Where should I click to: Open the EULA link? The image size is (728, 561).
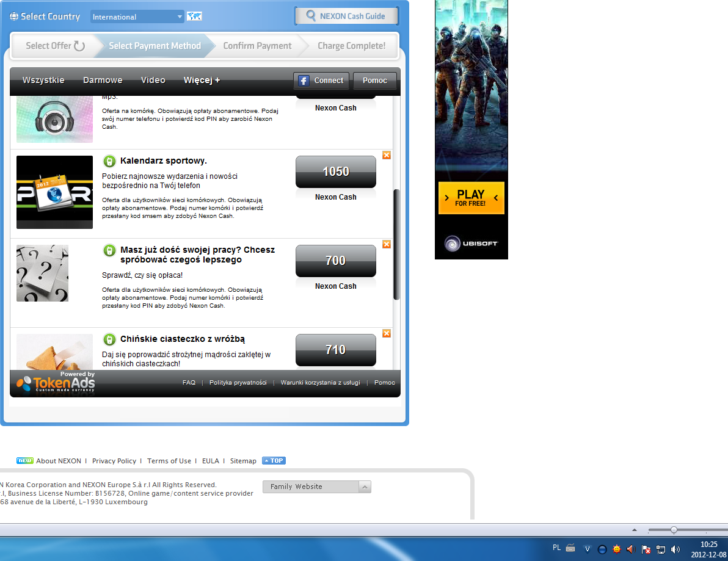[210, 461]
